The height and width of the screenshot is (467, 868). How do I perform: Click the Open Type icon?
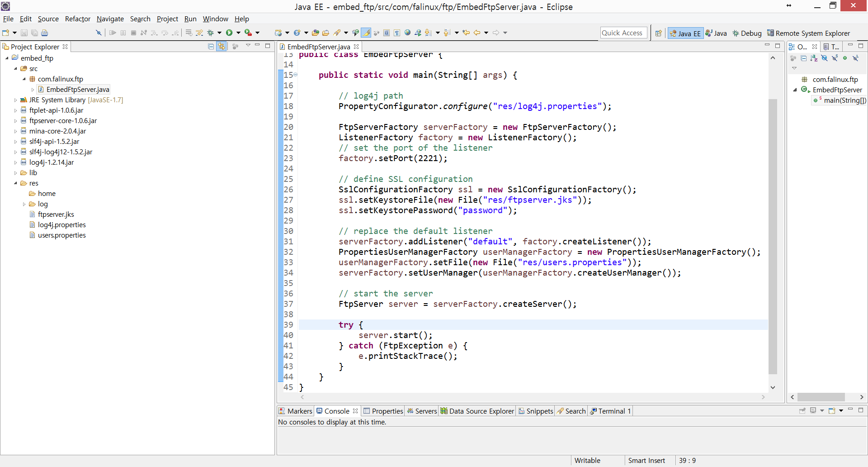pos(316,33)
